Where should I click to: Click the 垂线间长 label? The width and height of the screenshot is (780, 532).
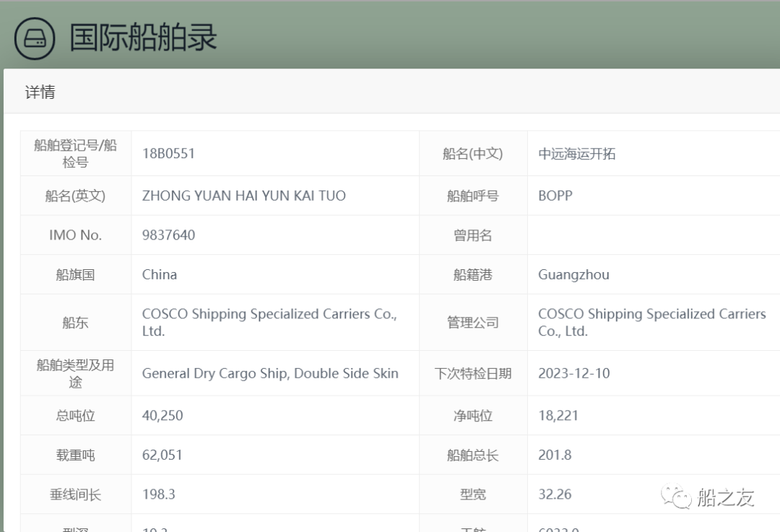pyautogui.click(x=76, y=494)
